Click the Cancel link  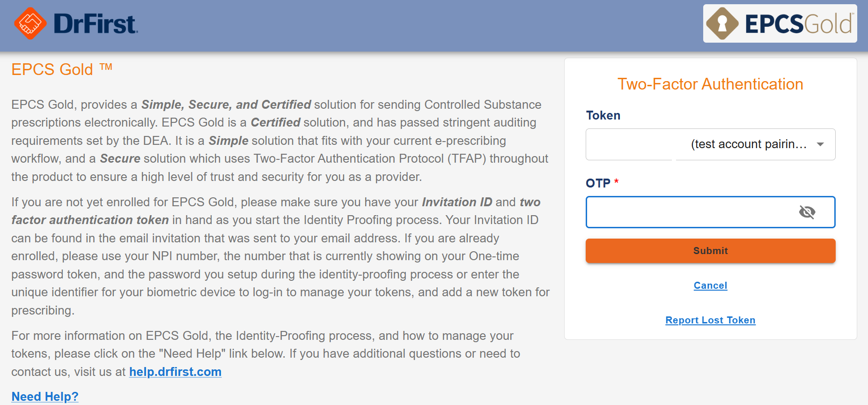(x=710, y=285)
